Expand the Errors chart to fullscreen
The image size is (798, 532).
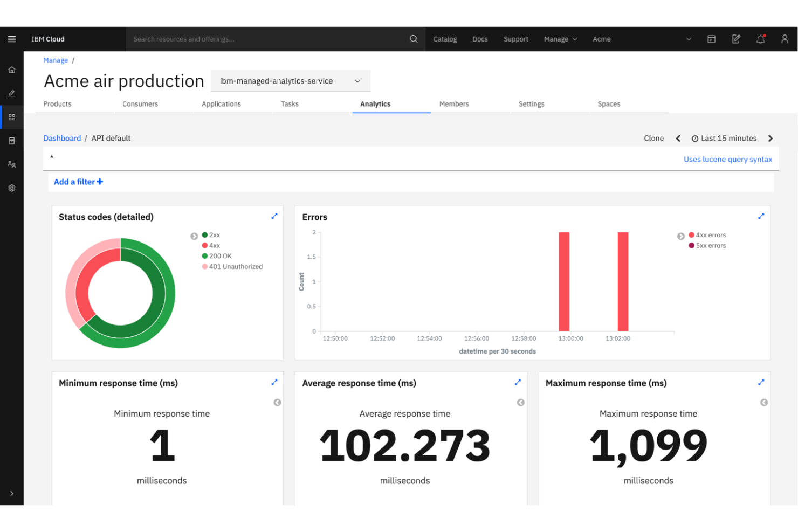(761, 216)
